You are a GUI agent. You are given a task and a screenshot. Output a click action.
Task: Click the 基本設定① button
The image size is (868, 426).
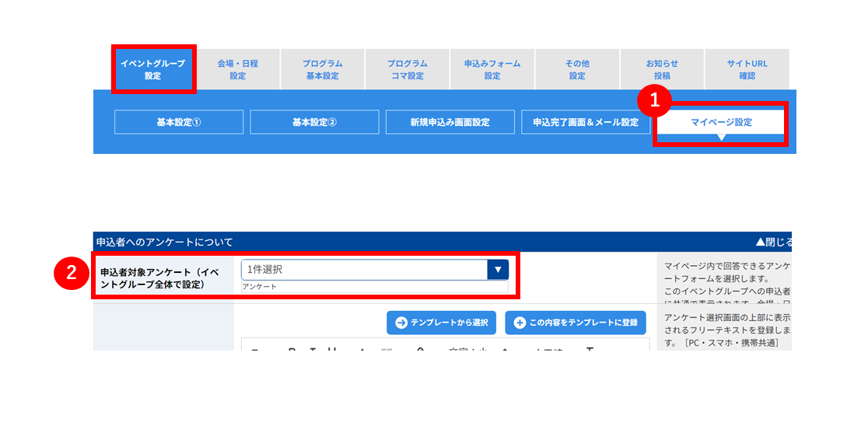179,122
